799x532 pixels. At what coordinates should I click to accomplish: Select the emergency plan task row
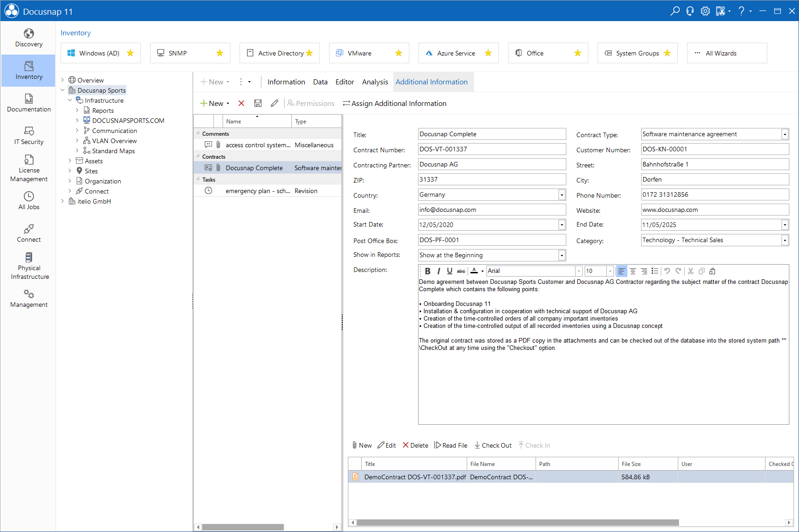pyautogui.click(x=268, y=191)
